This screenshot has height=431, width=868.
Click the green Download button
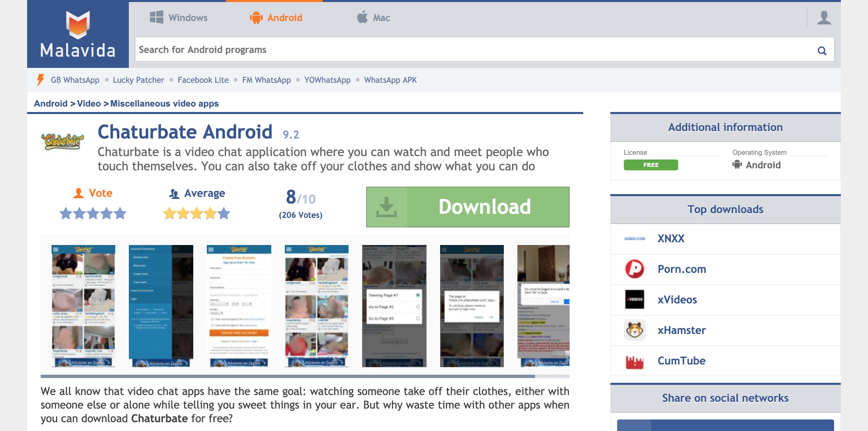click(x=468, y=207)
